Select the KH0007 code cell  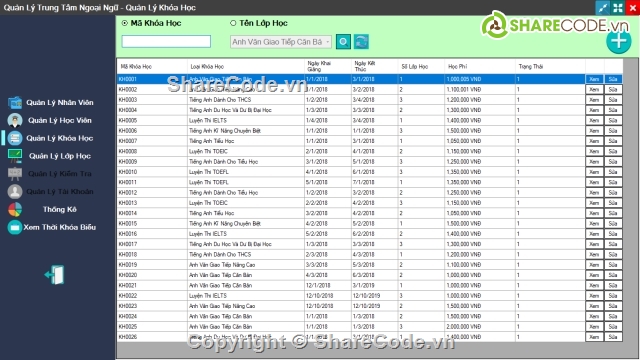pos(152,141)
